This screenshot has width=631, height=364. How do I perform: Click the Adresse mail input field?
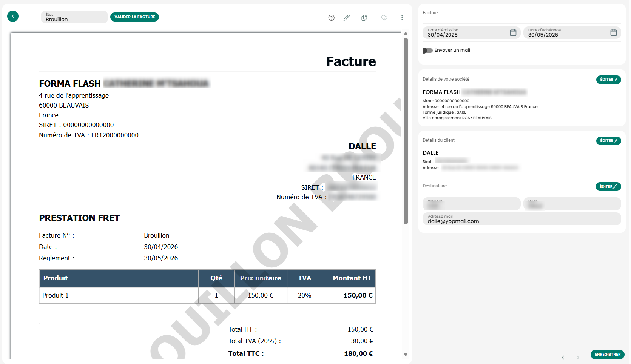522,219
